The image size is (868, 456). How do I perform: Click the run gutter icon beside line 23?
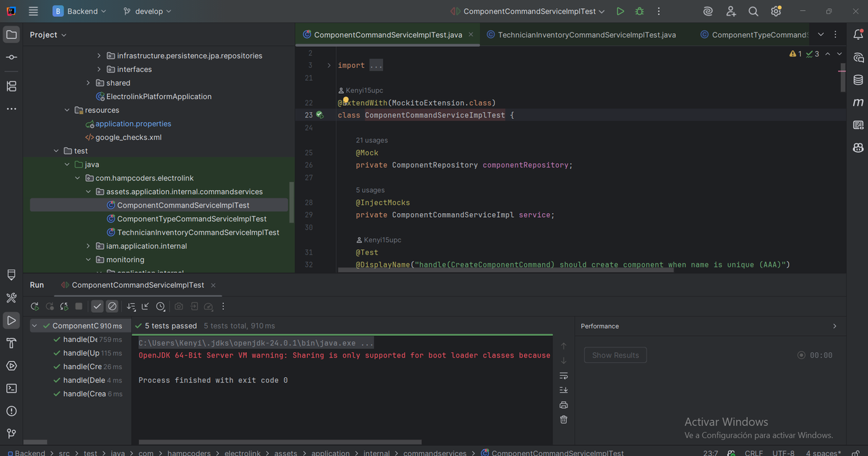coord(319,115)
